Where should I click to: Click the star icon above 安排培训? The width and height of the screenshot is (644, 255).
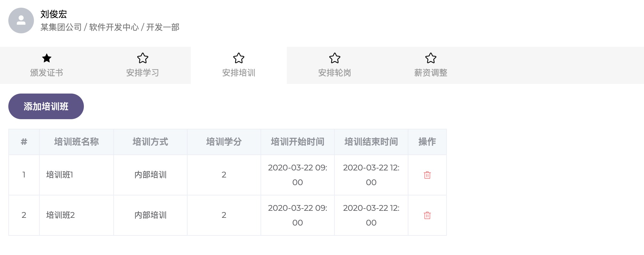tap(239, 58)
